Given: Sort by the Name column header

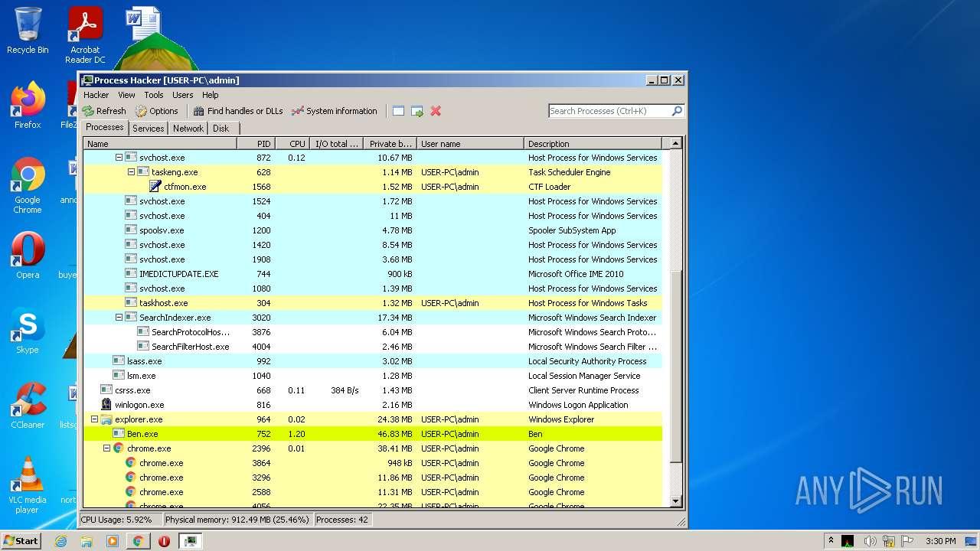Looking at the screenshot, I should tap(160, 144).
